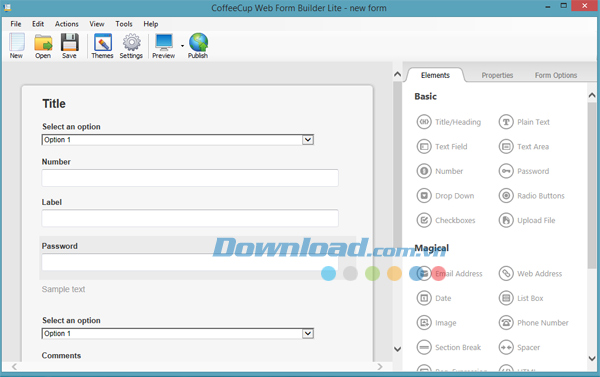Switch to the Elements tab
This screenshot has height=377, width=600.
[435, 75]
